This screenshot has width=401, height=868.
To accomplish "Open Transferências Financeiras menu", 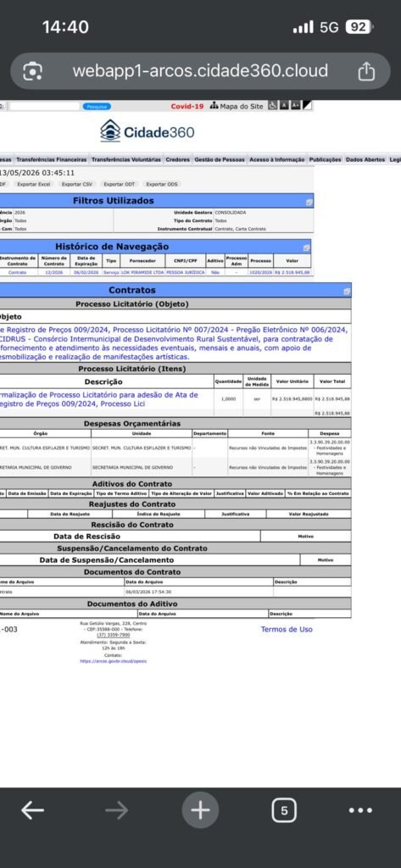I will (x=51, y=159).
